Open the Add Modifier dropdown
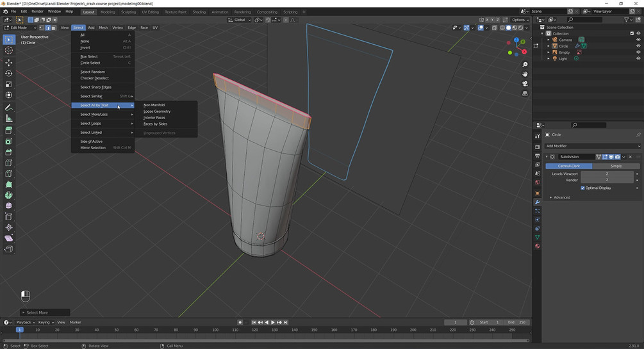644x349 pixels. coord(591,146)
